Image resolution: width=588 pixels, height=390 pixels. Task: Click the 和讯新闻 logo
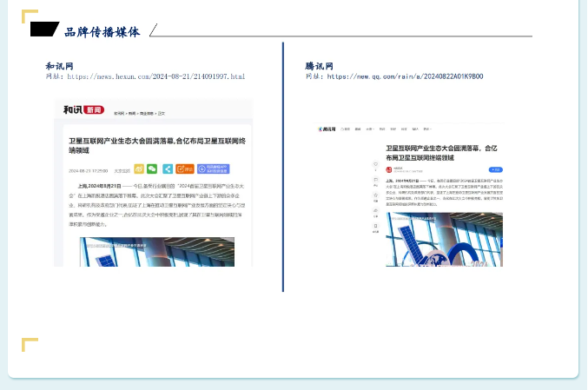(83, 109)
